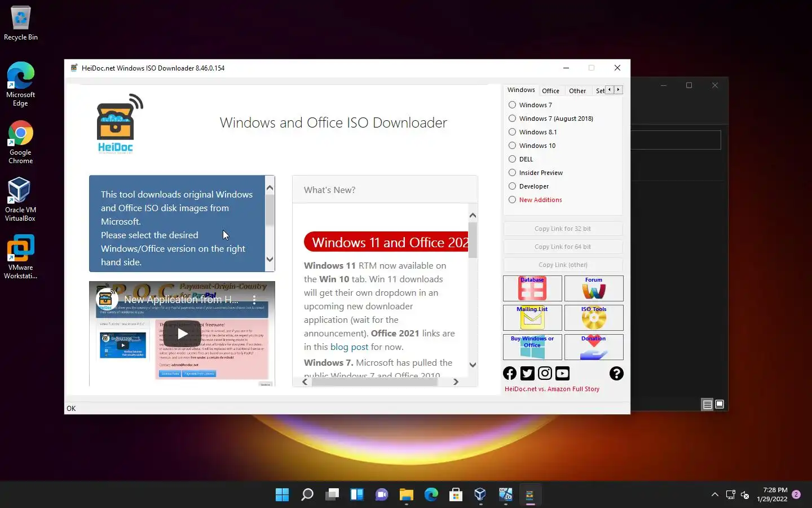Viewport: 812px width, 508px height.
Task: Open HeiDoc's Instagram page icon
Action: tap(545, 373)
